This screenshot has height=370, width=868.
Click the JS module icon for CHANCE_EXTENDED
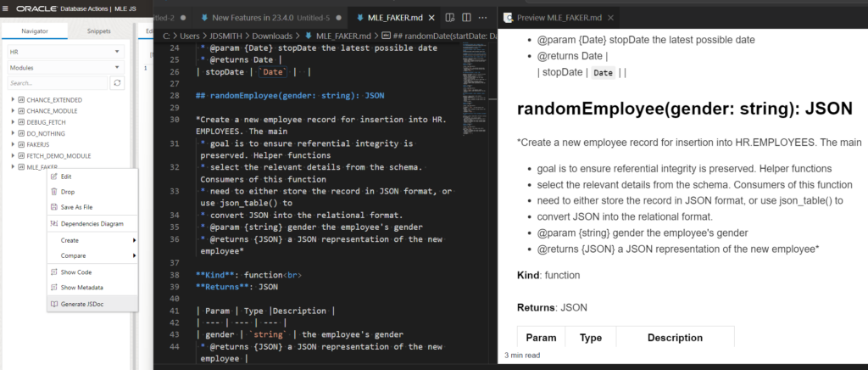coord(21,100)
